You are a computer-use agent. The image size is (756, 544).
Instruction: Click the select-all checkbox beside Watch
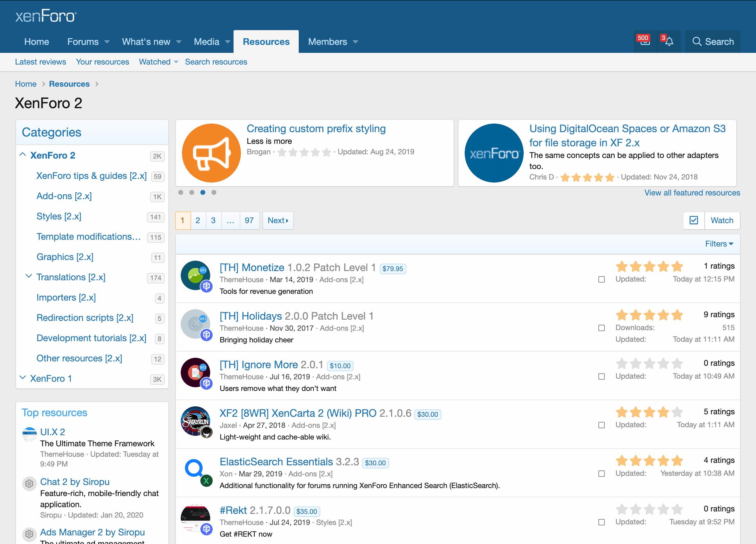[x=694, y=220]
